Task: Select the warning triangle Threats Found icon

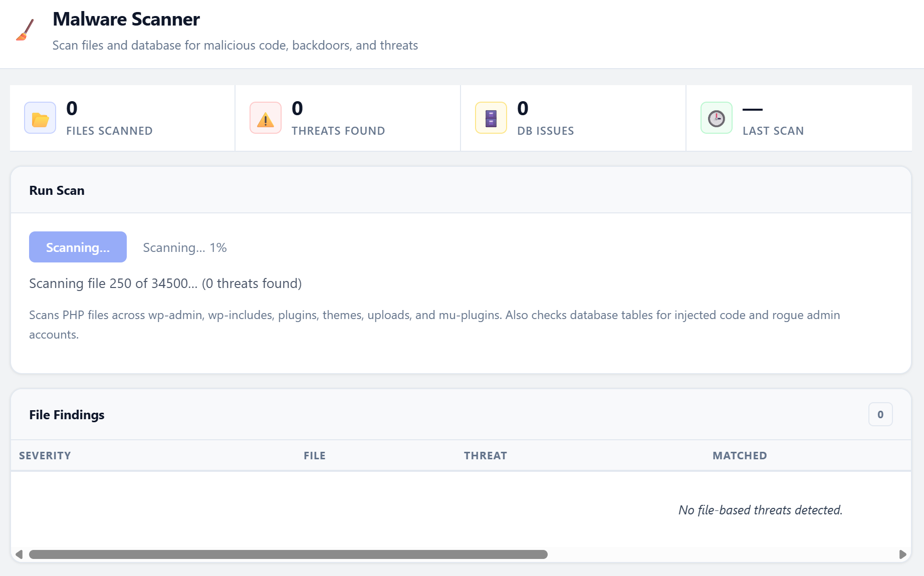Action: [x=265, y=118]
